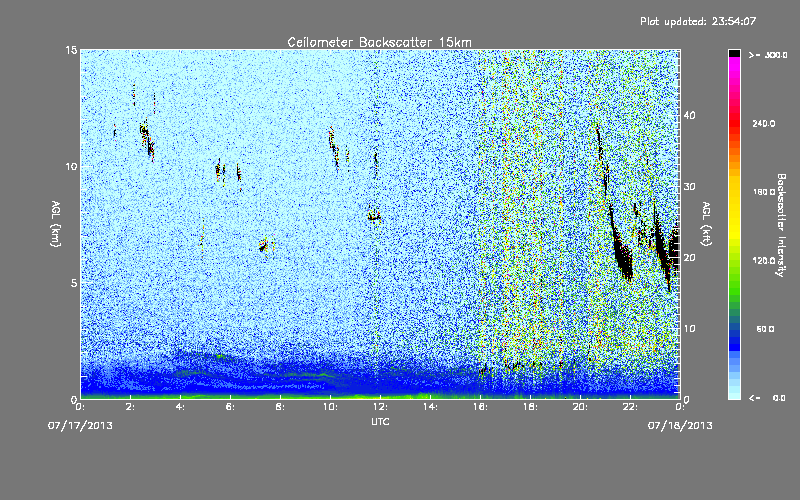
Task: Click the 18: hour tick label
Action: (x=530, y=407)
